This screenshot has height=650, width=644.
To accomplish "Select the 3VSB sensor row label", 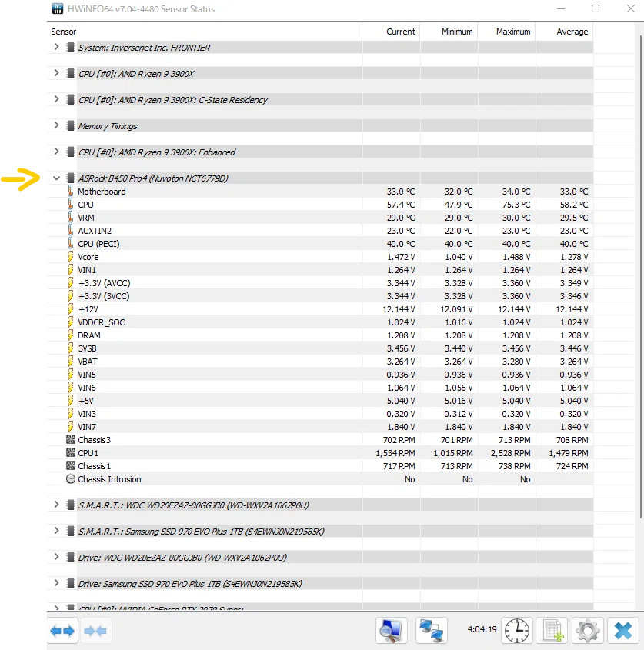I will [87, 348].
